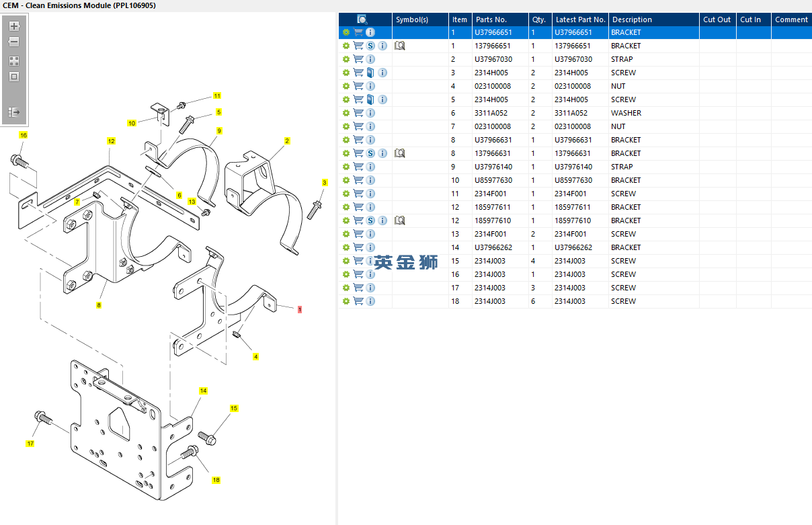Click the Qty. column header

click(539, 19)
